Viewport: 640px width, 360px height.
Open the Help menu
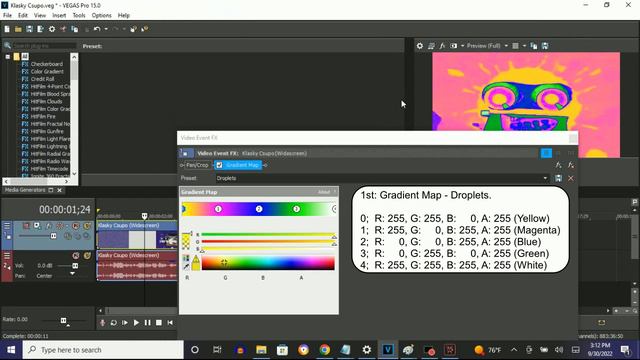point(124,16)
